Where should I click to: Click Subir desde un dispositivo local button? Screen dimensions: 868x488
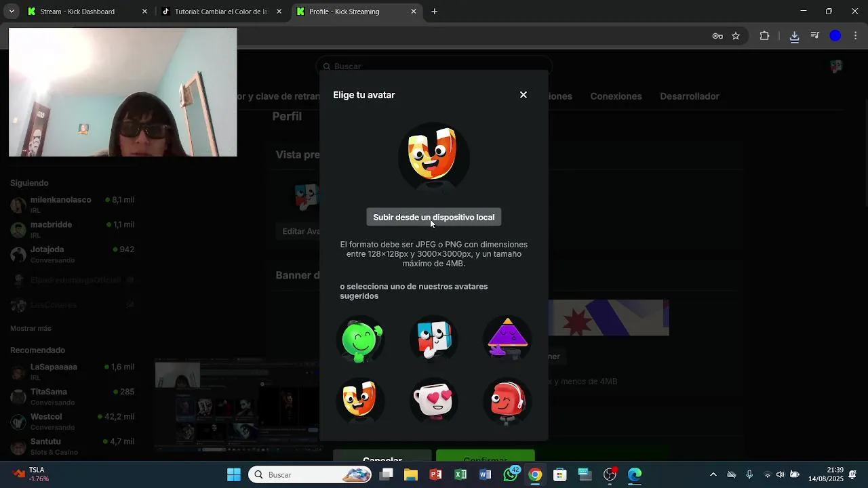point(434,218)
